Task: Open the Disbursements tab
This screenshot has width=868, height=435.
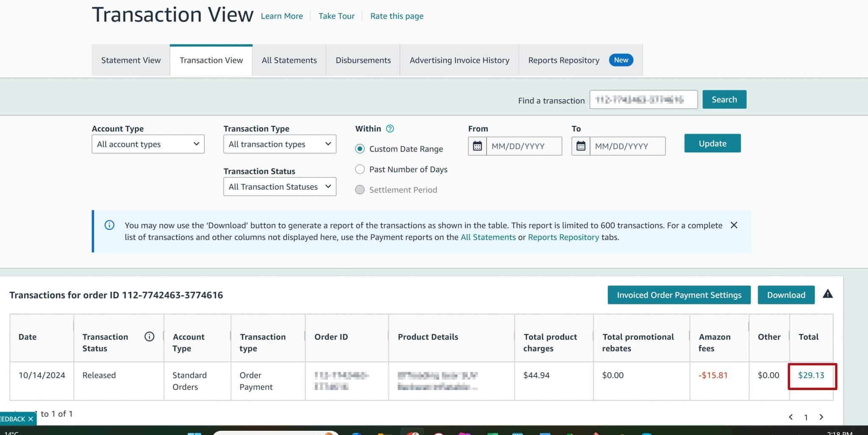Action: (363, 60)
